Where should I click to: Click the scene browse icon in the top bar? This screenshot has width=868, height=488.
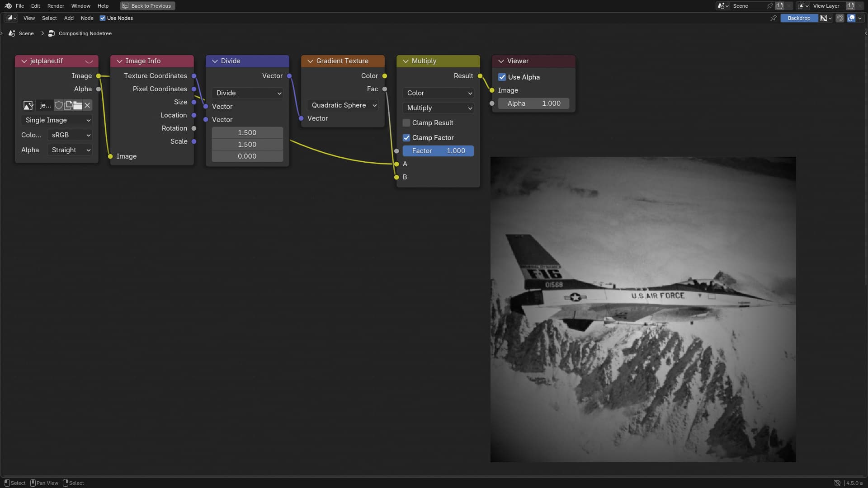click(723, 6)
